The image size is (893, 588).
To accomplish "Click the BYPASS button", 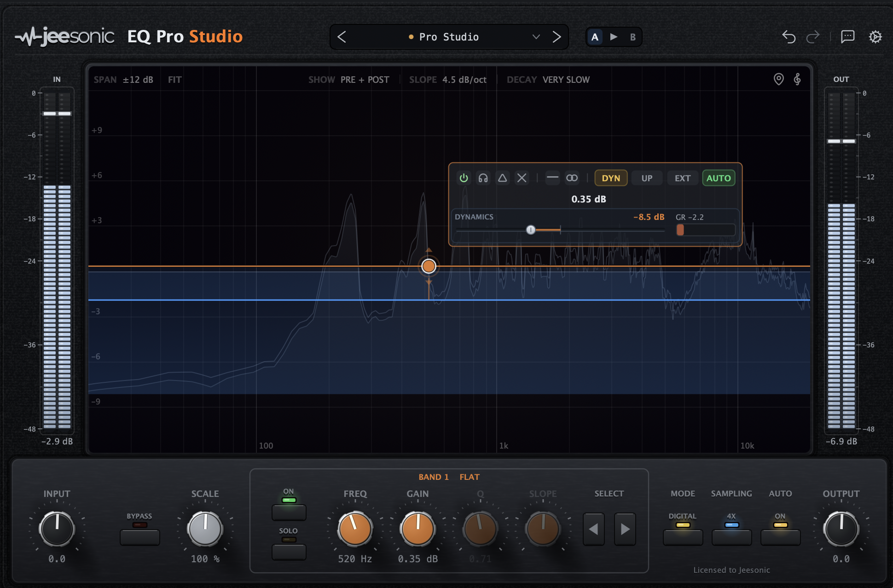I will tap(139, 537).
